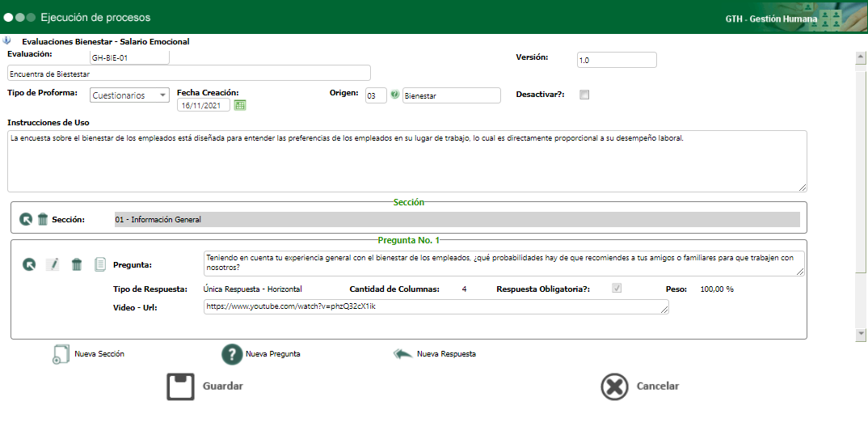This screenshot has width=868, height=422.
Task: Click the scrollbar up arrow
Action: [x=860, y=57]
